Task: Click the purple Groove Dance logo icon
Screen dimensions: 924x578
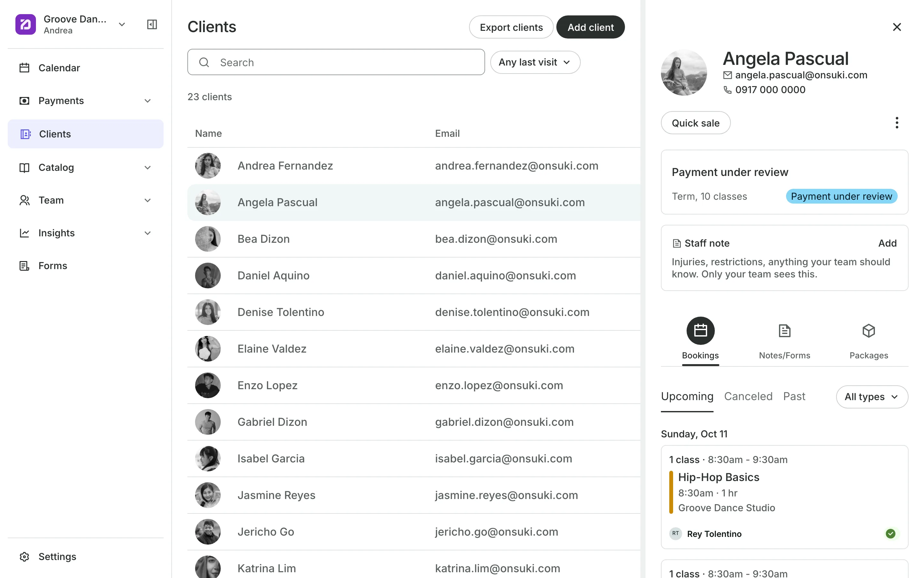Action: coord(26,24)
